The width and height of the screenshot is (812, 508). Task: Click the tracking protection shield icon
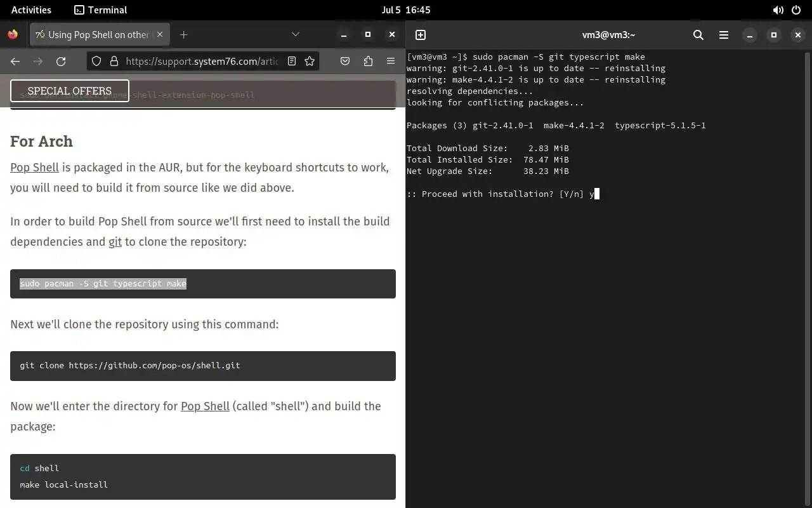[x=96, y=61]
